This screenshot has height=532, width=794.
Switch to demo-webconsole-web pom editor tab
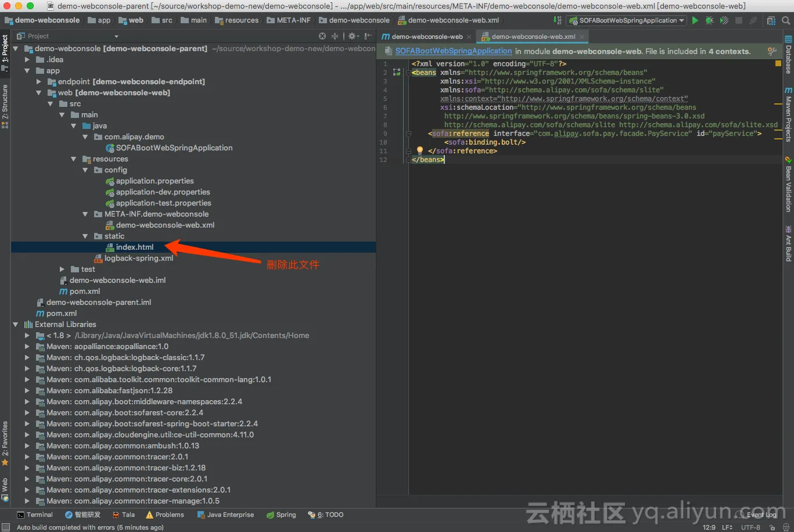(x=427, y=37)
